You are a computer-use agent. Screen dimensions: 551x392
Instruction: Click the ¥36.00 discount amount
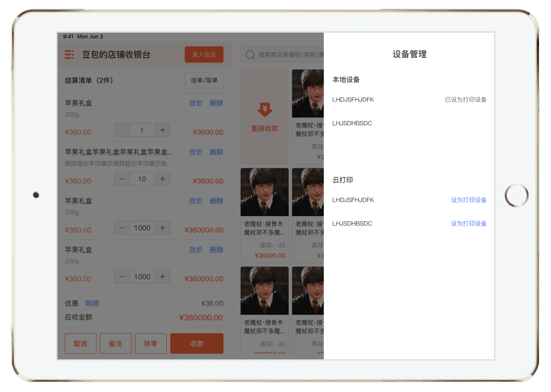pyautogui.click(x=212, y=304)
